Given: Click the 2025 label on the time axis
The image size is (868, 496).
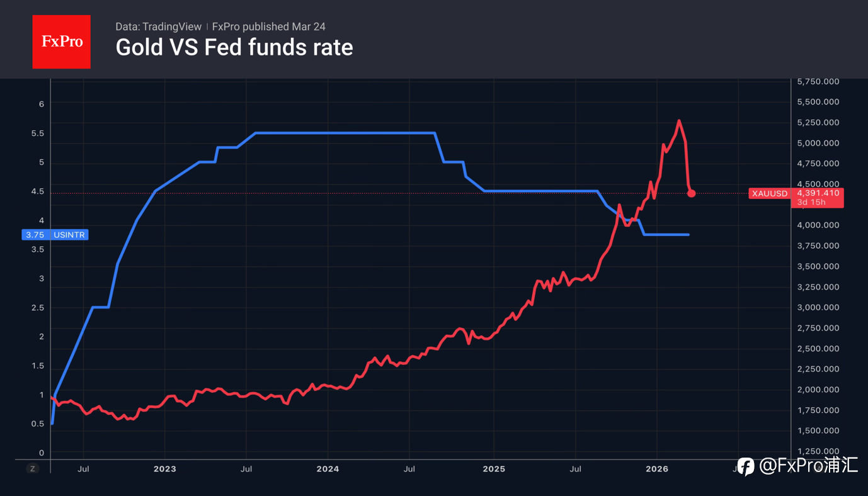Looking at the screenshot, I should pyautogui.click(x=493, y=469).
